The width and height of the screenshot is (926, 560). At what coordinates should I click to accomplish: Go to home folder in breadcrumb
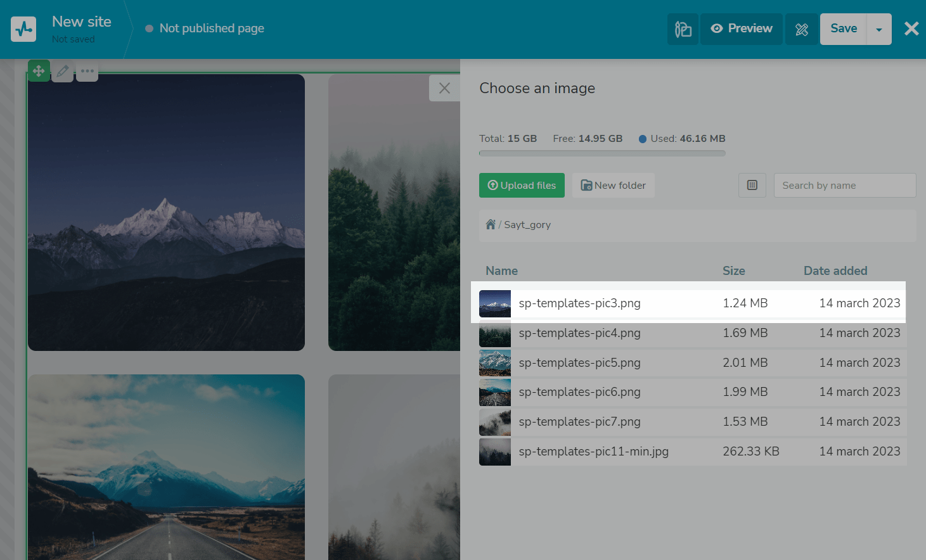pyautogui.click(x=491, y=225)
